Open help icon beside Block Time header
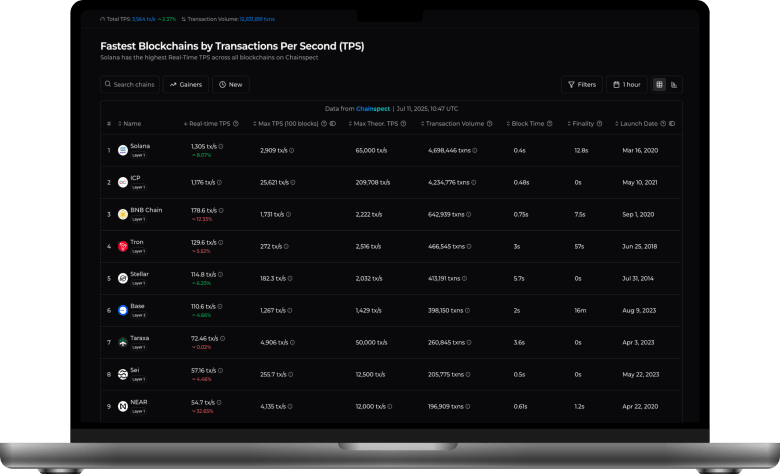Viewport: 780px width, 474px height. (x=550, y=124)
